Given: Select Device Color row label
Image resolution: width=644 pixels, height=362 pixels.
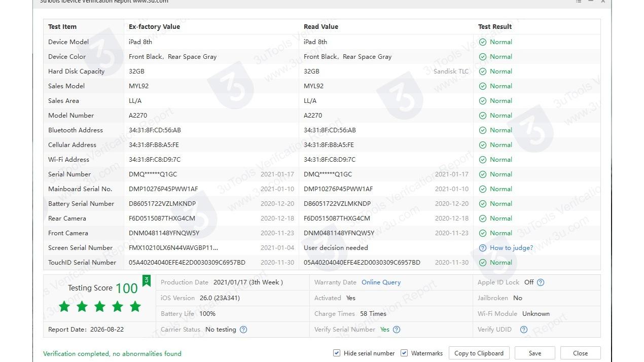Looking at the screenshot, I should 67,57.
